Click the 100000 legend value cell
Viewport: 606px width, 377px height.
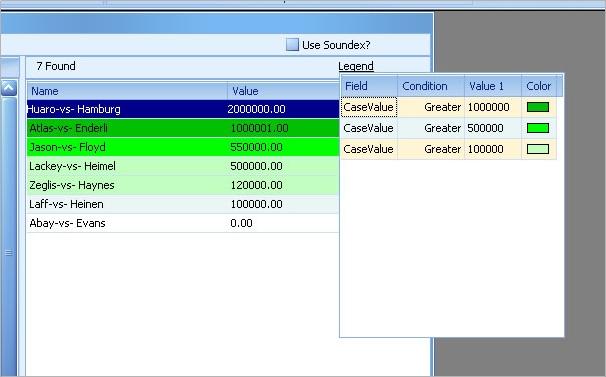pyautogui.click(x=493, y=149)
